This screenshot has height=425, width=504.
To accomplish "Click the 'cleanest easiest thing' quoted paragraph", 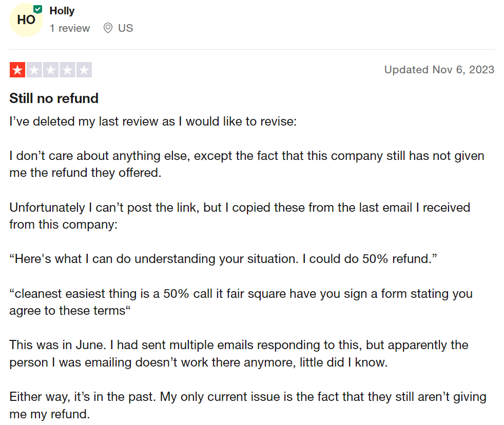I will 241,302.
